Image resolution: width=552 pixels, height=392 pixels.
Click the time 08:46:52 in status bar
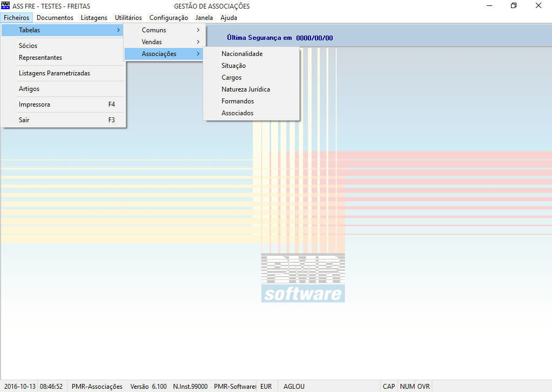(51, 387)
